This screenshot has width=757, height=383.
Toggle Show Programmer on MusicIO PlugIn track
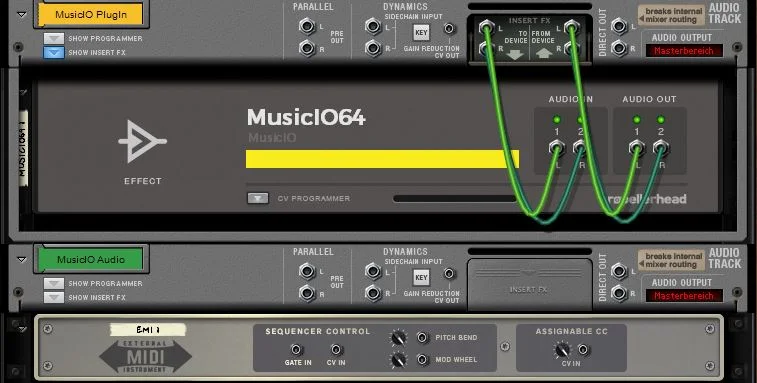(54, 38)
